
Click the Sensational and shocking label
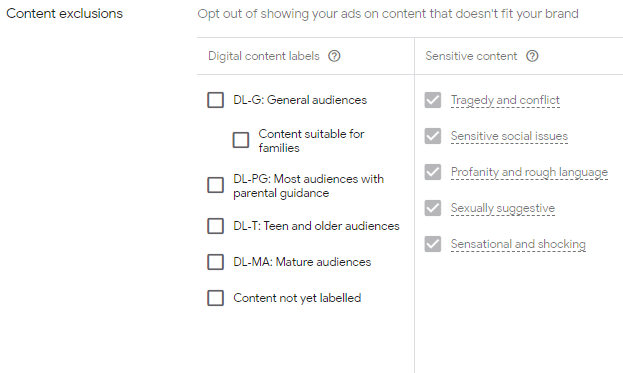tap(518, 244)
